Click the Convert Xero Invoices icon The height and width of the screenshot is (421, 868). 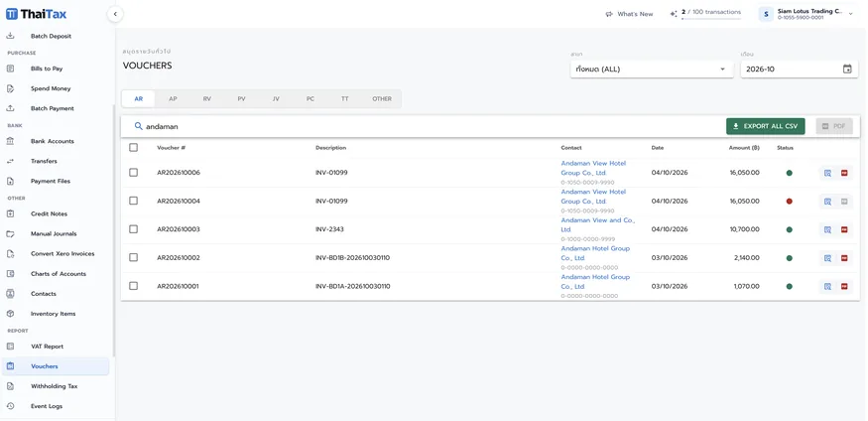pos(10,254)
